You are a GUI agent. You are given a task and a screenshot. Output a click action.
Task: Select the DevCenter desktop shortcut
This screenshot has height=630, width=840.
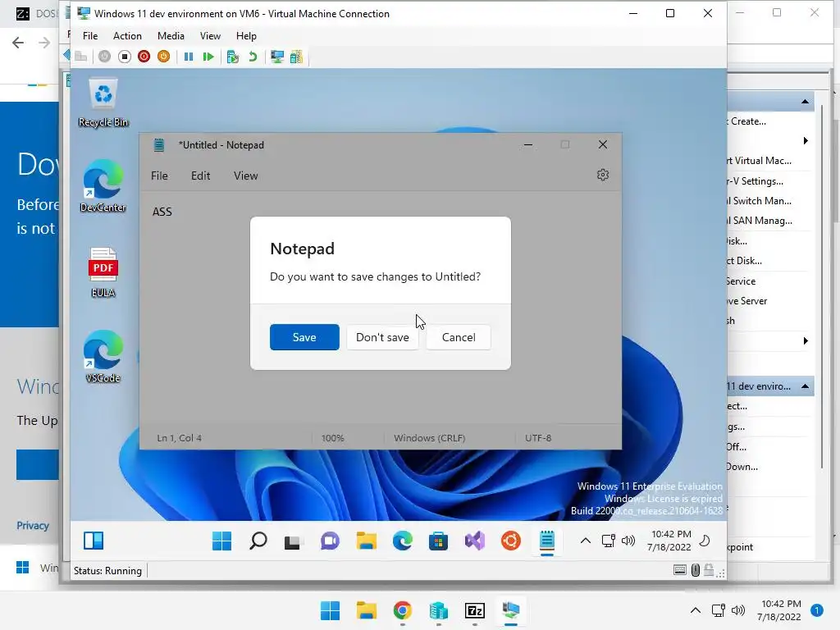(103, 186)
